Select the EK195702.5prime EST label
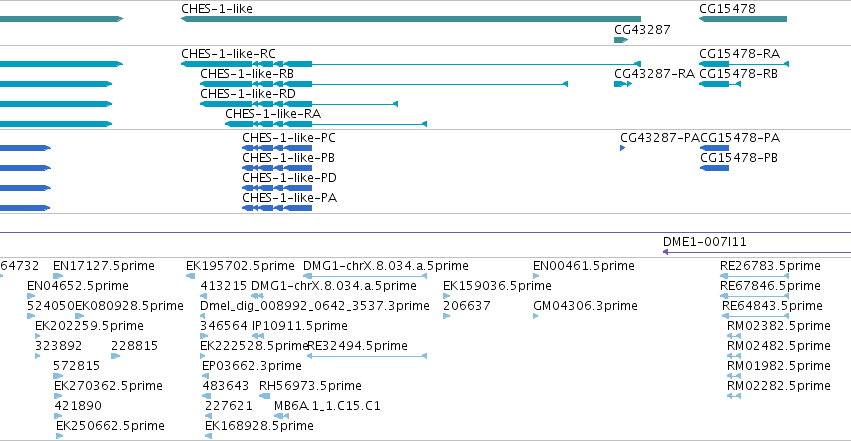851x441 pixels. 240,266
